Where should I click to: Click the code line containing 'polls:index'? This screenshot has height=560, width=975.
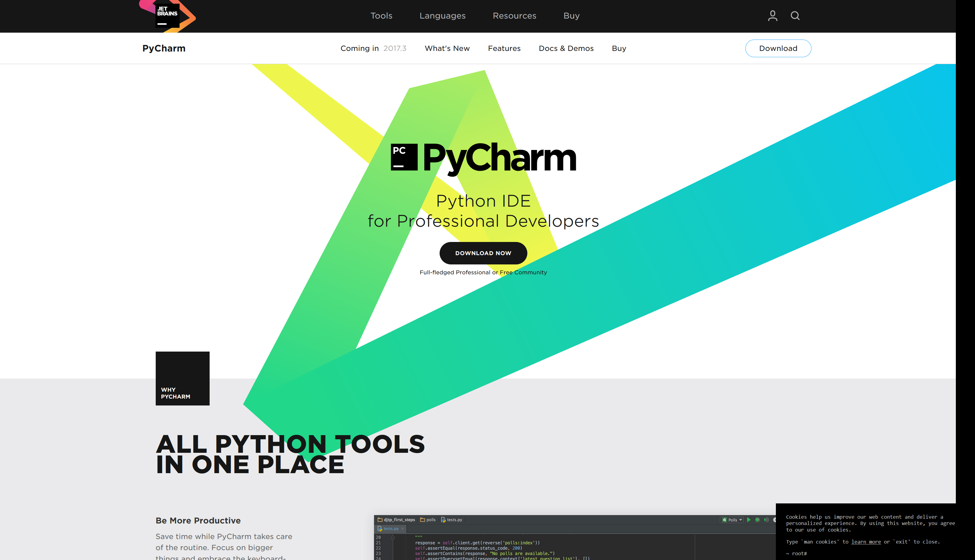[477, 543]
